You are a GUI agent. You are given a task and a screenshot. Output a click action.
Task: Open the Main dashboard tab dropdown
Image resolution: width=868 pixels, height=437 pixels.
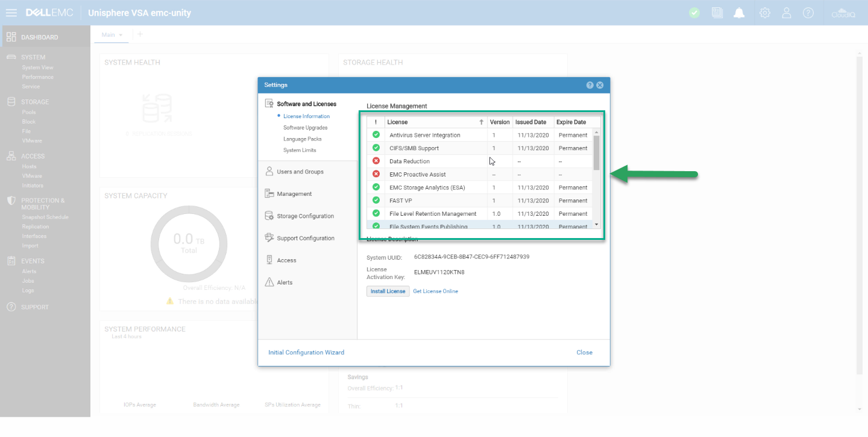pyautogui.click(x=121, y=35)
